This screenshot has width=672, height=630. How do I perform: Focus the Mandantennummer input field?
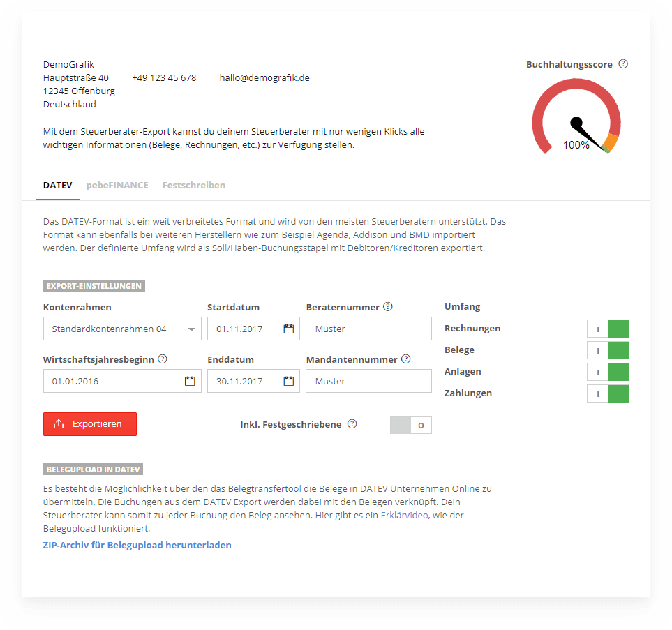[x=368, y=381]
